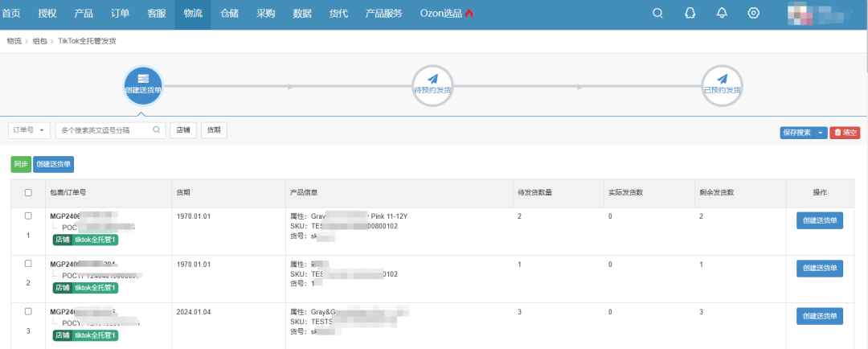Open the arrow next to 保存搜索
The height and width of the screenshot is (349, 868).
(x=821, y=133)
